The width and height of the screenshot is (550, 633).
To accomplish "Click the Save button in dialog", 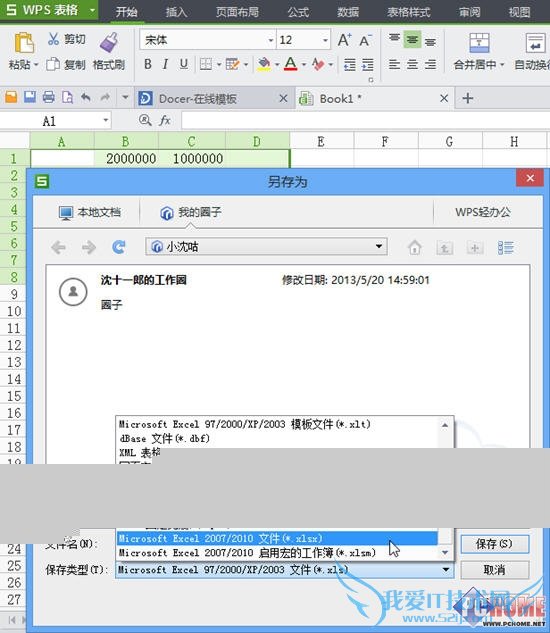I will (495, 544).
